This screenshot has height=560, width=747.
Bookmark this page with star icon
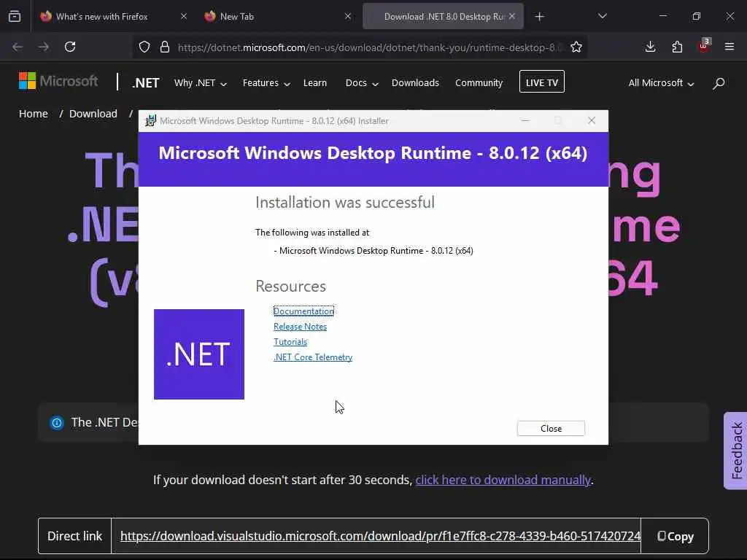pos(576,47)
